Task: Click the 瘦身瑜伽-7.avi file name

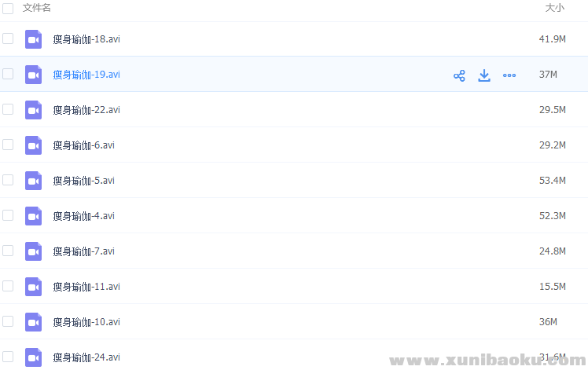Action: [83, 251]
